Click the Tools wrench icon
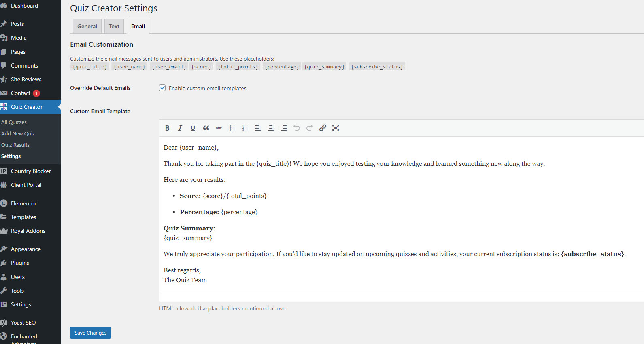The image size is (644, 344). (4, 291)
